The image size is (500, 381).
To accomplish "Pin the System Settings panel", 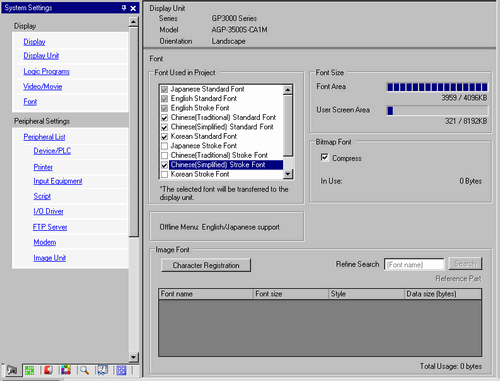I will [124, 8].
